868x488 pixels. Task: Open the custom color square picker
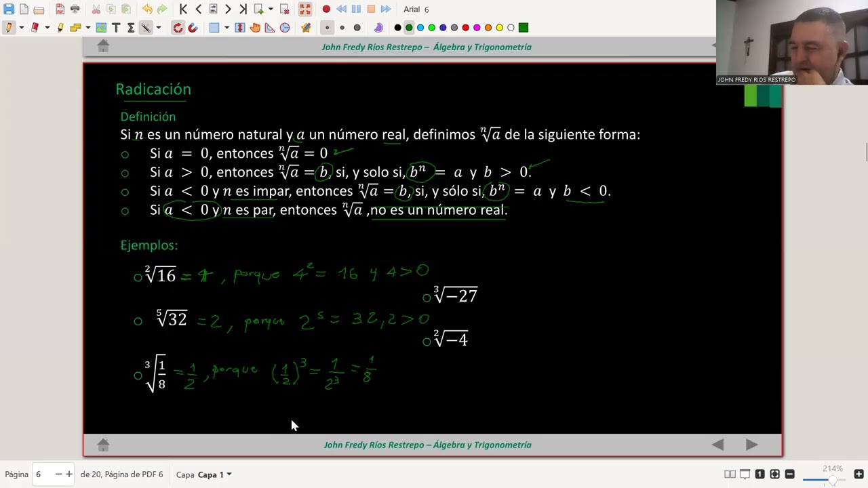coord(524,28)
